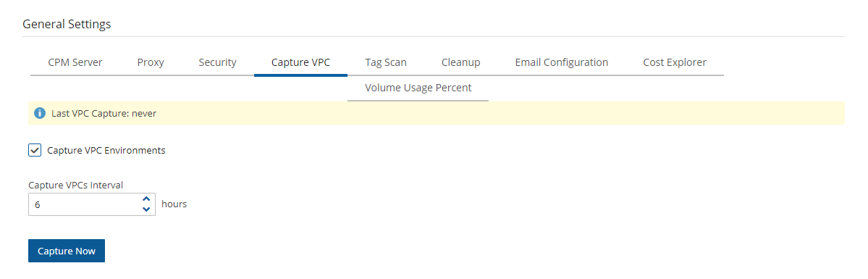The image size is (868, 279).
Task: Select the Capture VPC tab
Action: tap(300, 62)
